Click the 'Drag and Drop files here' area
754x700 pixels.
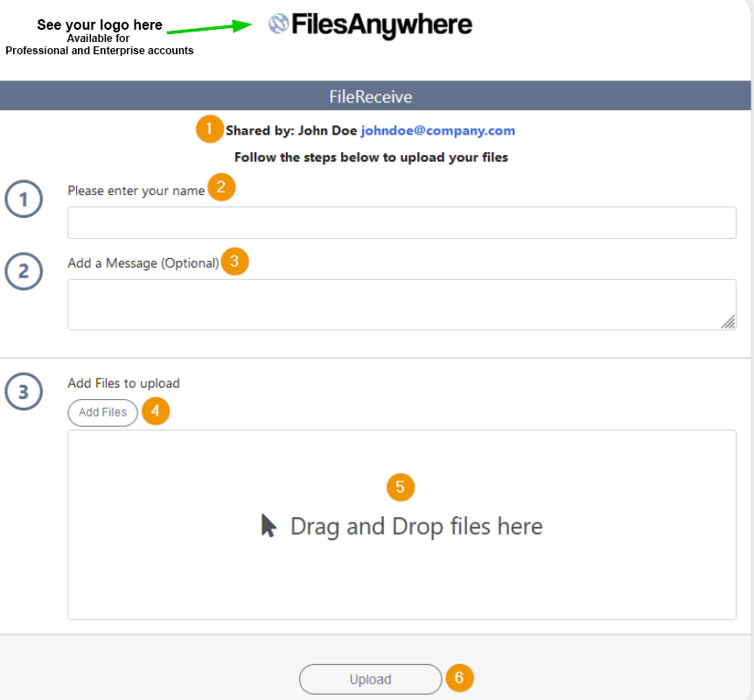pyautogui.click(x=401, y=525)
